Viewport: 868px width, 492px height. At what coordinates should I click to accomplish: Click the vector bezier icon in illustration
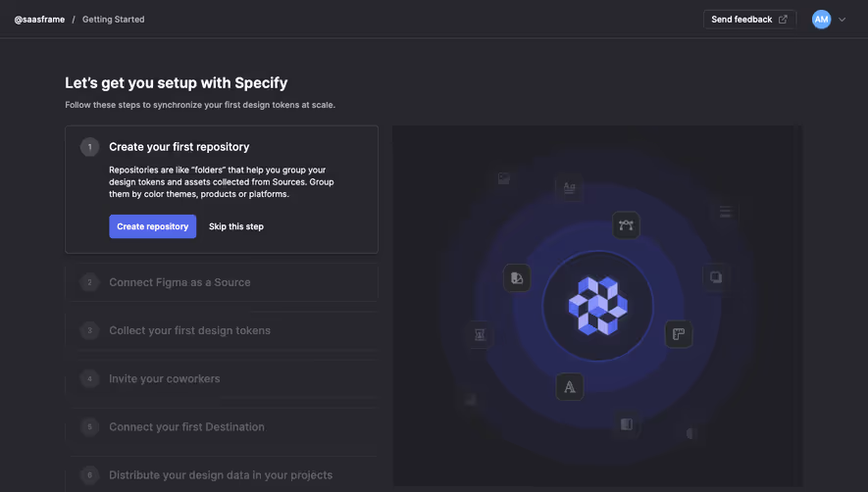point(626,225)
